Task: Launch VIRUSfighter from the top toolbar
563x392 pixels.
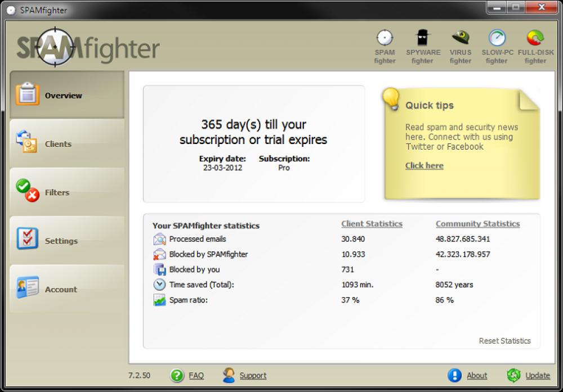Action: 460,37
